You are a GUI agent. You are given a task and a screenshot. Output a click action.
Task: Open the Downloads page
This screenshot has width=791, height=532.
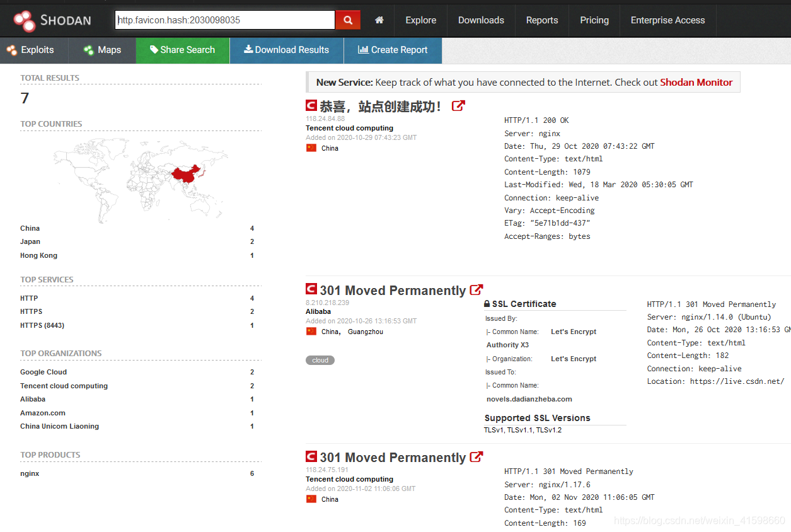[x=481, y=20]
